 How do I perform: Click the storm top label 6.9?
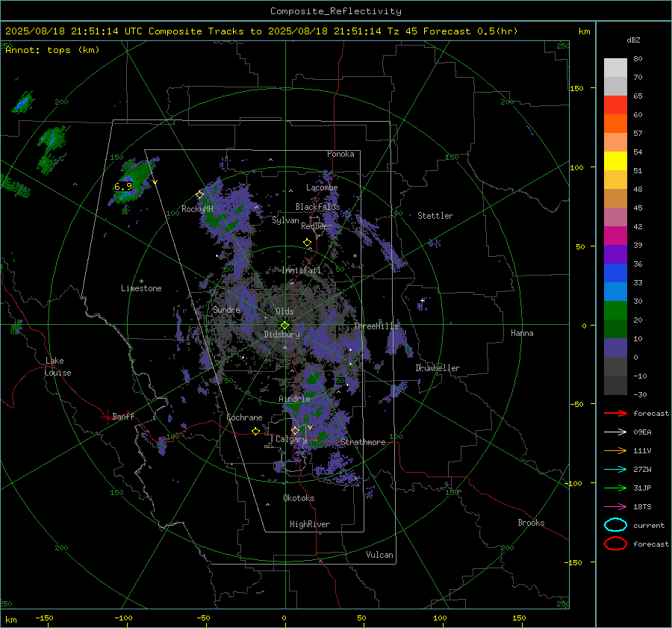[x=123, y=187]
